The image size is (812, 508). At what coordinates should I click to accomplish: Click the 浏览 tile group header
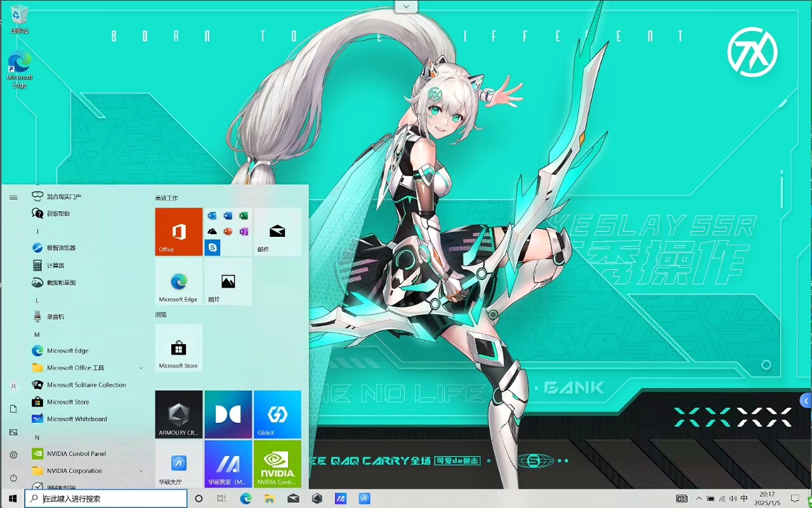(161, 314)
